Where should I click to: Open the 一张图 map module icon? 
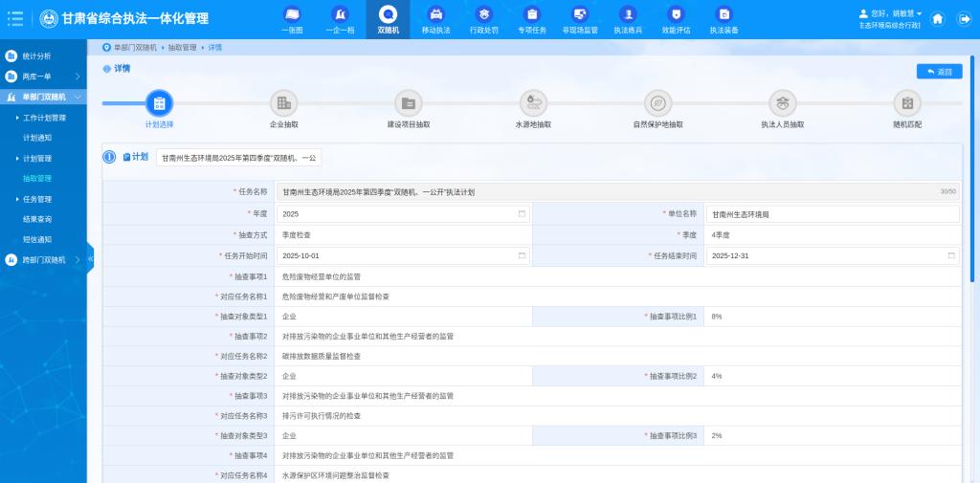click(x=292, y=15)
